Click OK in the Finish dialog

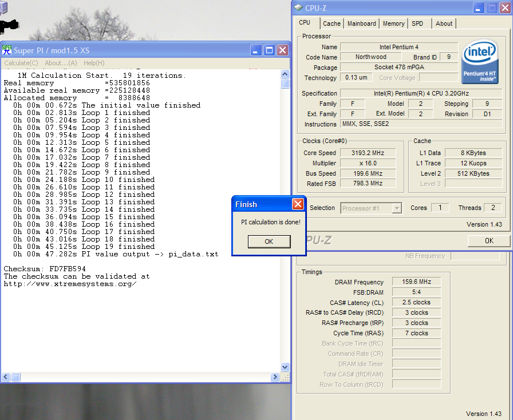pos(269,241)
